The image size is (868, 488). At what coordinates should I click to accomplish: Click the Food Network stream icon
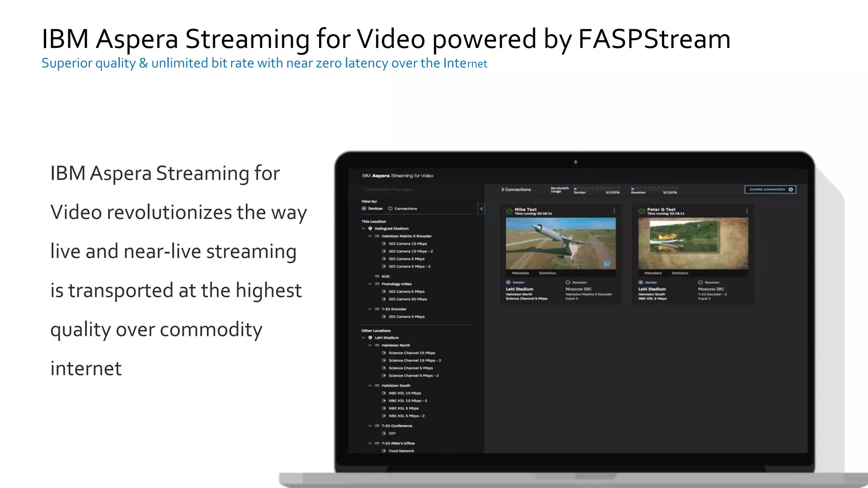[x=384, y=451]
